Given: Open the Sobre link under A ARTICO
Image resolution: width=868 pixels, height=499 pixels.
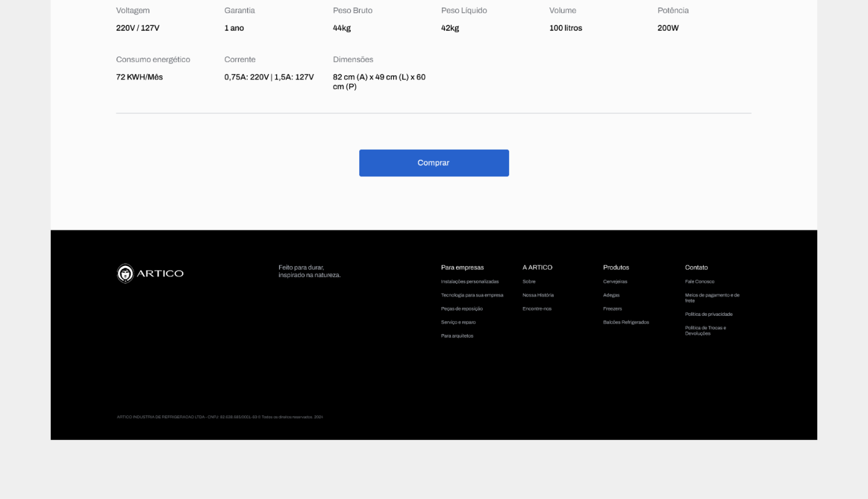Looking at the screenshot, I should [528, 282].
